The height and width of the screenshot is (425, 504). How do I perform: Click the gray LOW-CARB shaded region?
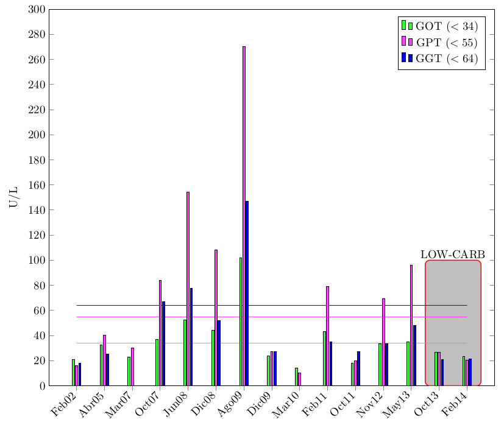point(453,304)
